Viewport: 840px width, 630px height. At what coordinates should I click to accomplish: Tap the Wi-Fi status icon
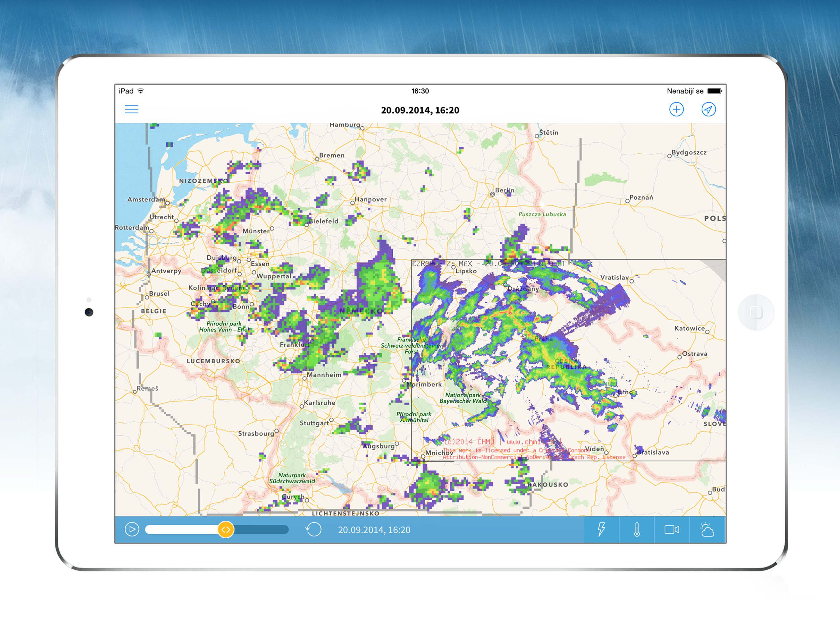tap(141, 91)
